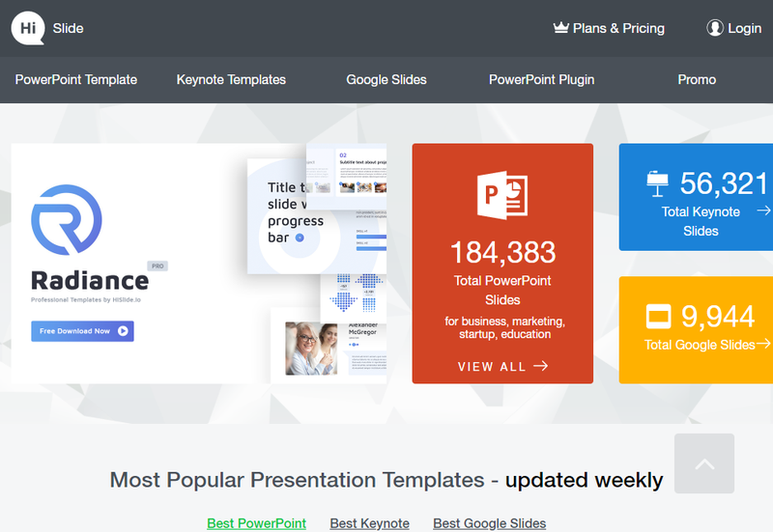
Task: Open the Alexander McGregor team slide thumbnail
Action: [x=329, y=346]
